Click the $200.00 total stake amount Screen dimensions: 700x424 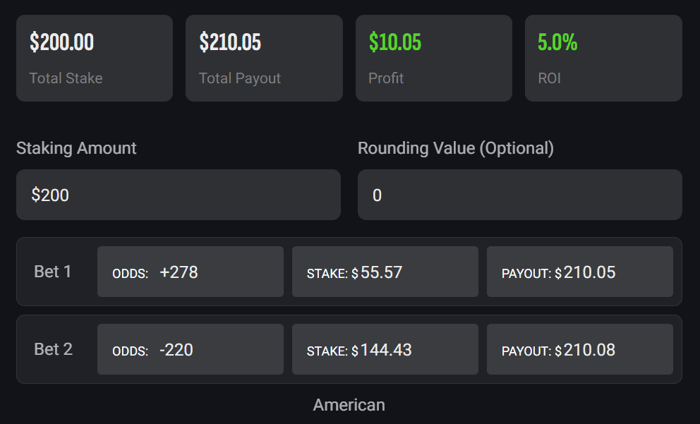point(61,43)
